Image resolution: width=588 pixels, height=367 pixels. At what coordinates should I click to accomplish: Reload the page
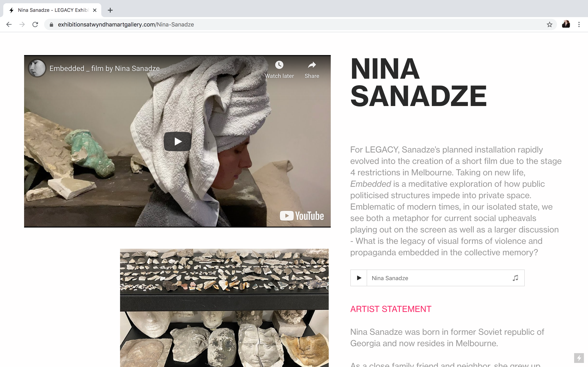[35, 24]
